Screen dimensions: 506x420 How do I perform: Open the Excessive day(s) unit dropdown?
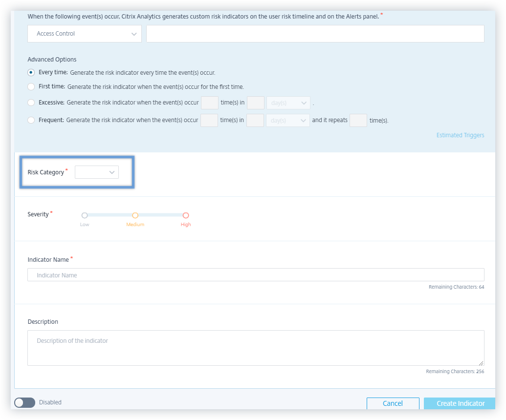click(x=288, y=103)
